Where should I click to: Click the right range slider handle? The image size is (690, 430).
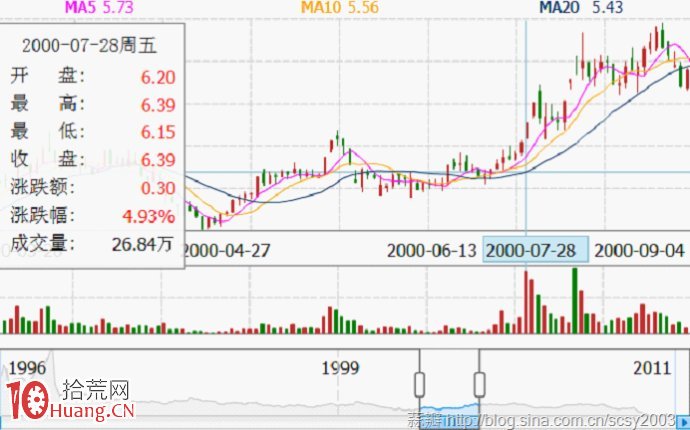click(x=480, y=385)
